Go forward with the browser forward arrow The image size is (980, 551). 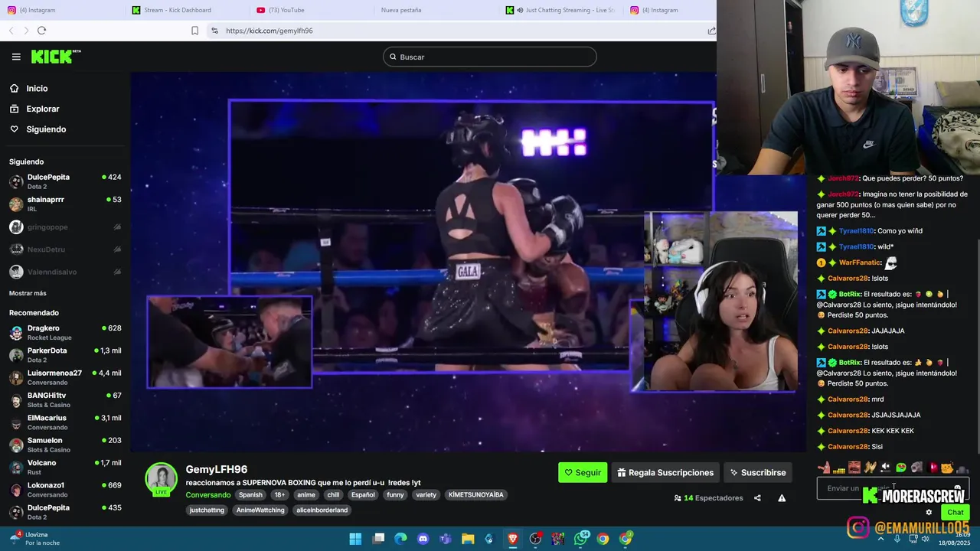26,31
